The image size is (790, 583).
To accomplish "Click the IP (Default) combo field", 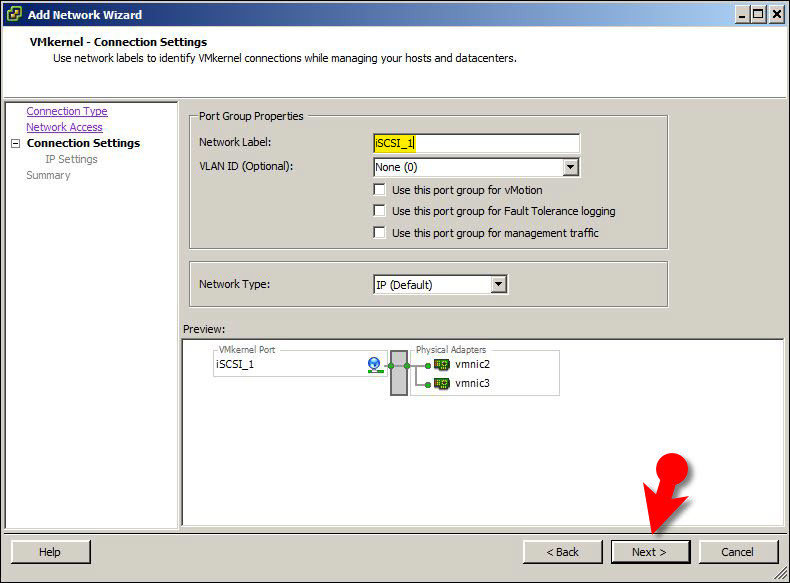I will 440,284.
